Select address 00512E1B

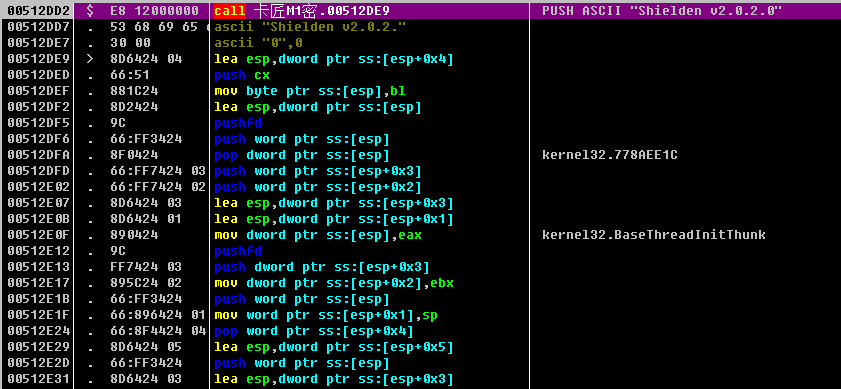(39, 298)
